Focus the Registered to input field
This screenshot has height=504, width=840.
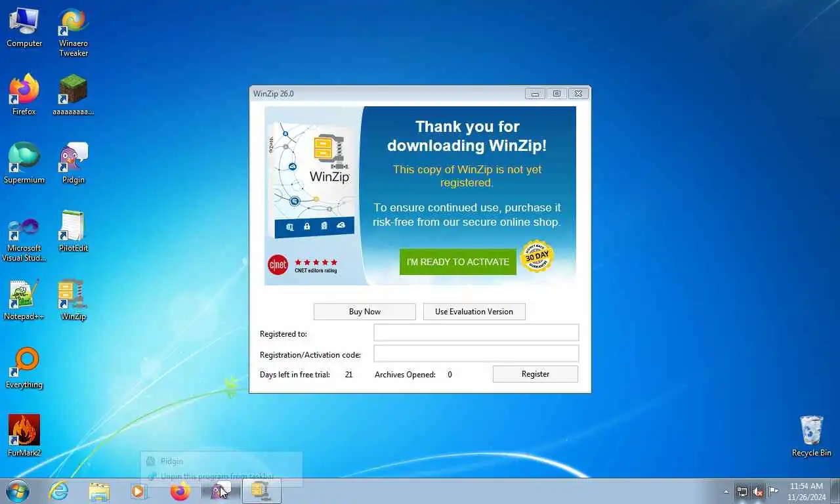pos(476,333)
